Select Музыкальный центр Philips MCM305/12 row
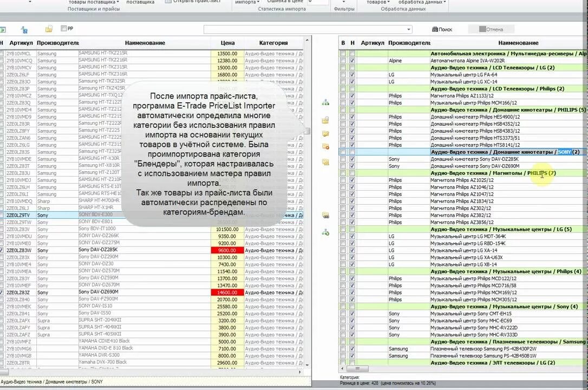Viewport: 588px width, 390px height. pos(463,300)
